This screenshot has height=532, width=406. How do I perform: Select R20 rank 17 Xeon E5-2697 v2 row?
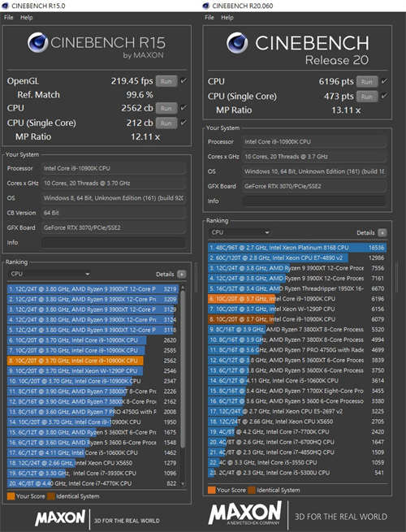(x=297, y=411)
